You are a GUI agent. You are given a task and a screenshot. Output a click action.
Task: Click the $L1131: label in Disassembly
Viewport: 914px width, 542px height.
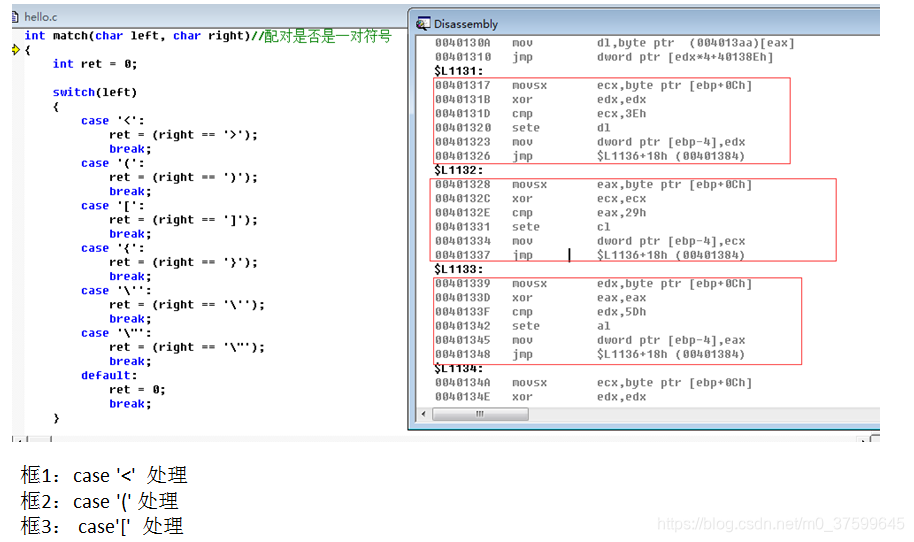click(x=458, y=71)
